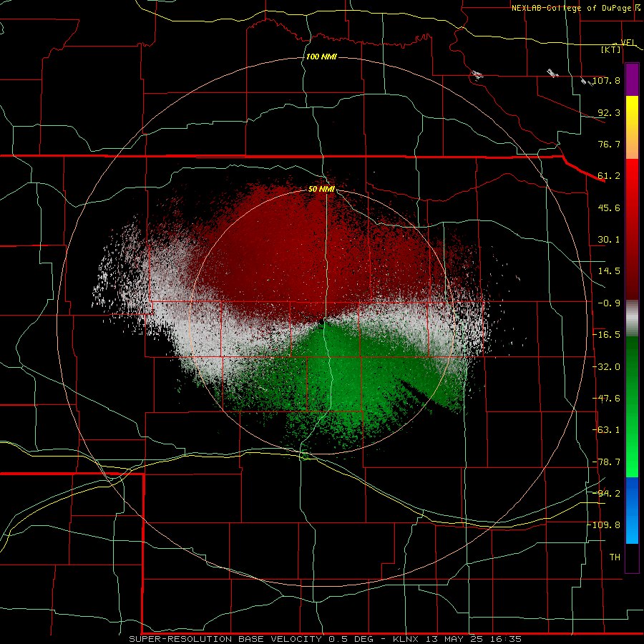
Task: Click the TH label on the scale
Action: tap(615, 557)
